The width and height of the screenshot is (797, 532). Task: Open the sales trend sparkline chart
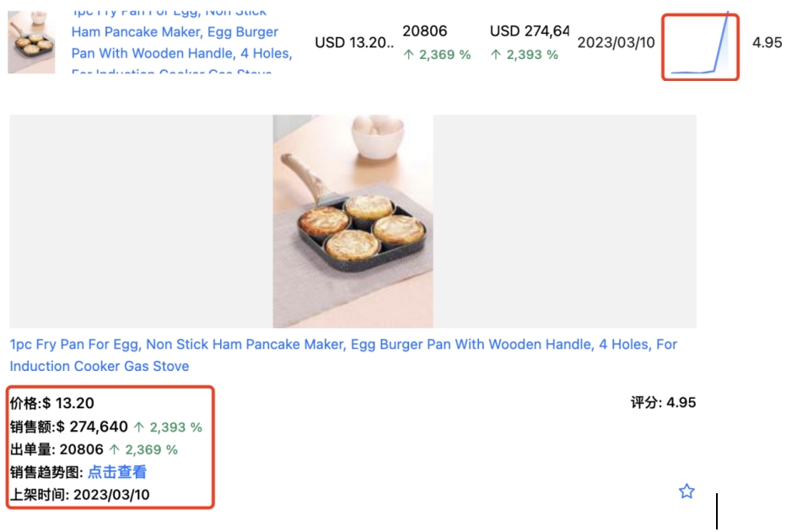pyautogui.click(x=700, y=46)
